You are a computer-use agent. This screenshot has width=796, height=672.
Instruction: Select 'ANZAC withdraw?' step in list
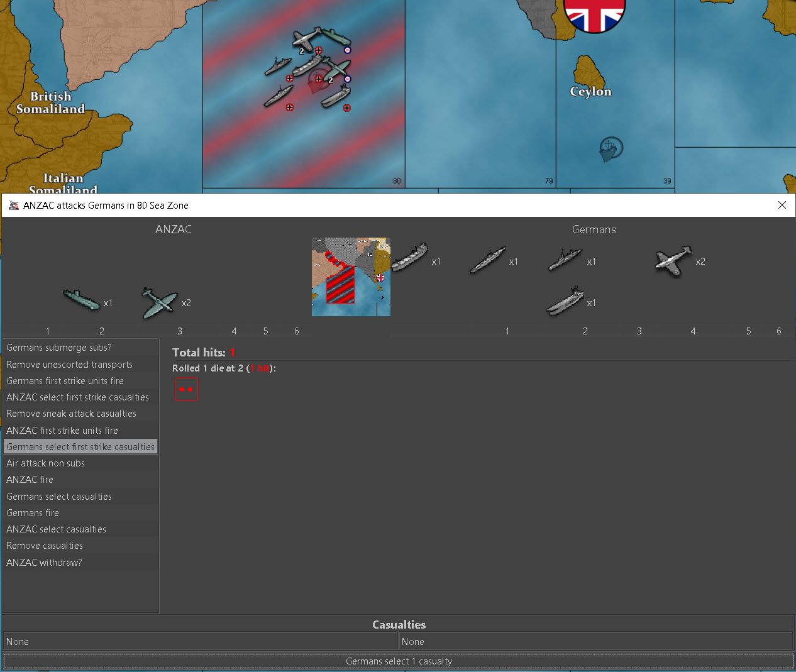pyautogui.click(x=44, y=563)
